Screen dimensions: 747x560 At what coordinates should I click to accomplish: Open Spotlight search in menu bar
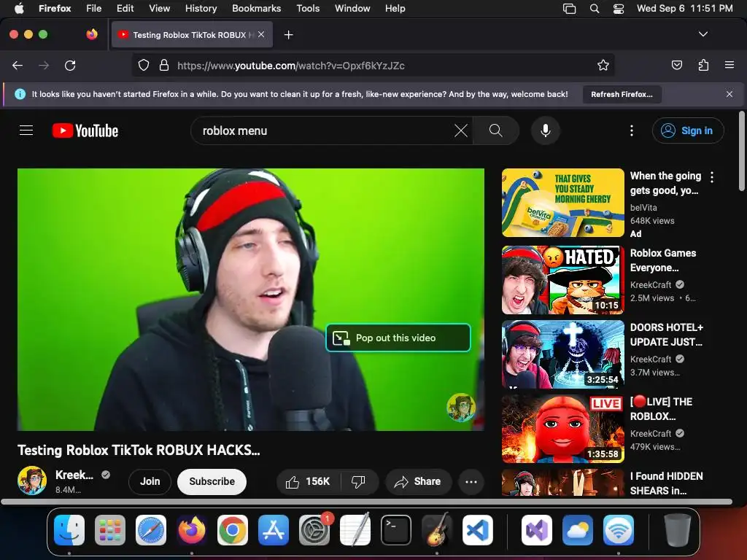(594, 9)
